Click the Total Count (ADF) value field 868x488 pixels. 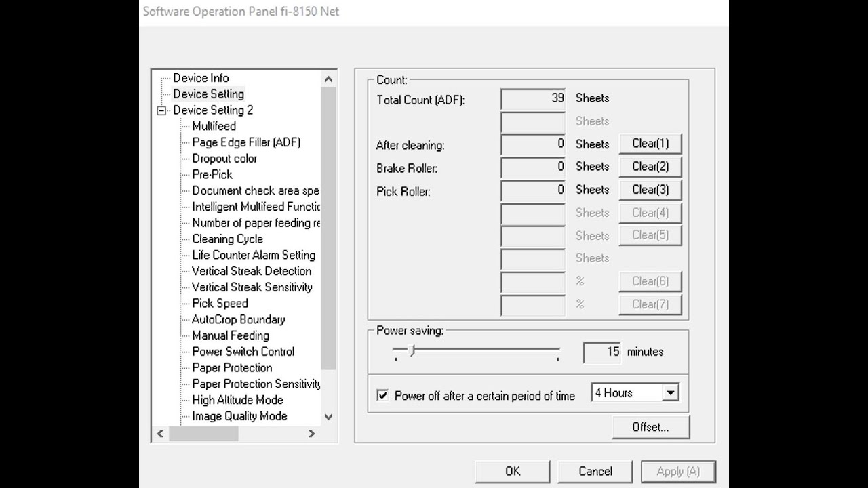tap(533, 98)
